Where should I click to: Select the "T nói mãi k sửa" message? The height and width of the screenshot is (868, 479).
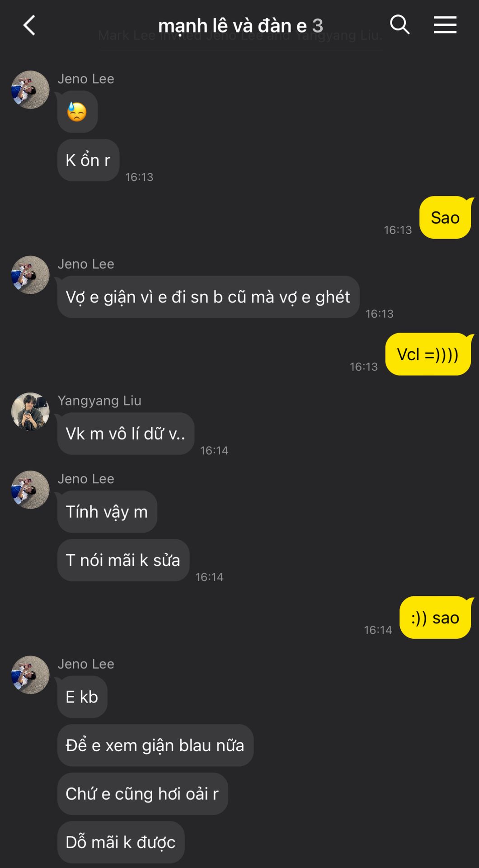tap(123, 560)
